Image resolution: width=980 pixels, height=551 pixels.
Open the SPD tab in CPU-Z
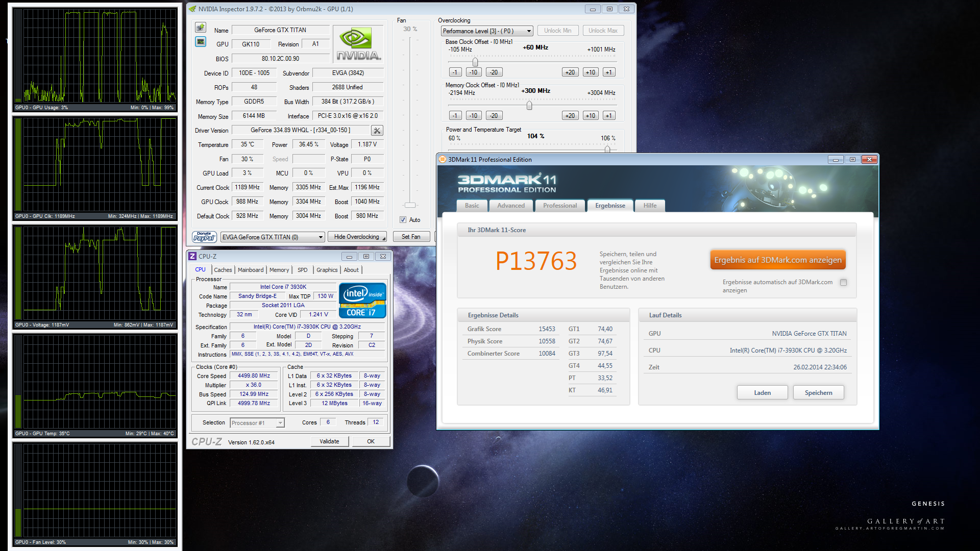[303, 270]
